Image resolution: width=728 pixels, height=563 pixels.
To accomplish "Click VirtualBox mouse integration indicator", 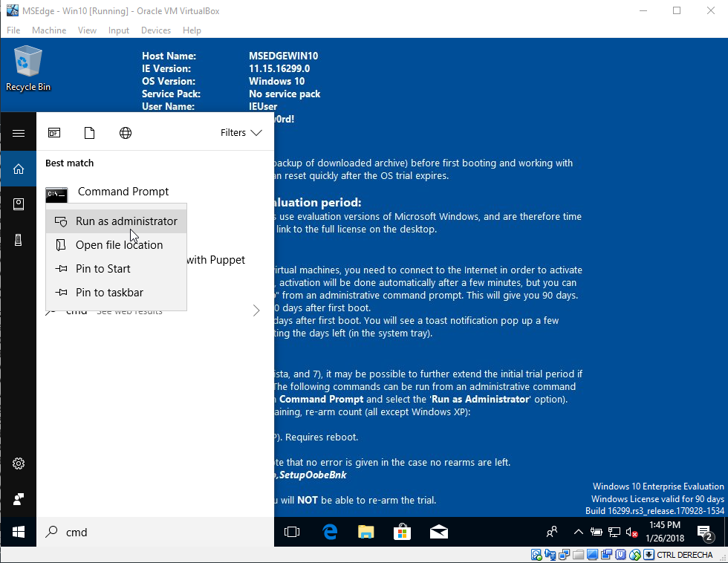I will click(x=635, y=555).
